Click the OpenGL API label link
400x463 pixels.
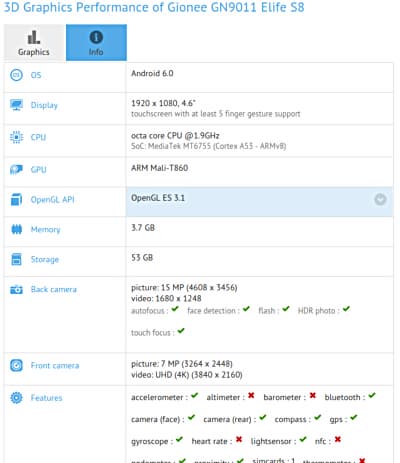tap(52, 200)
